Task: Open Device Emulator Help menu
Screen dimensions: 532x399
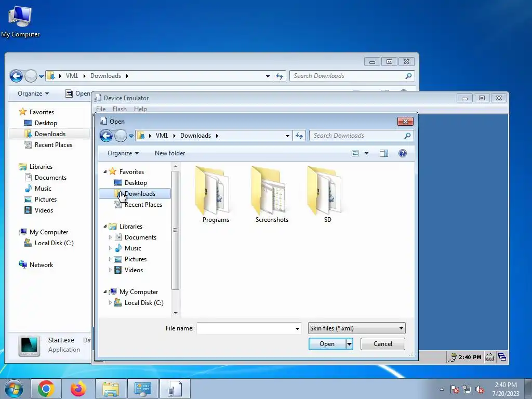Action: (140, 109)
